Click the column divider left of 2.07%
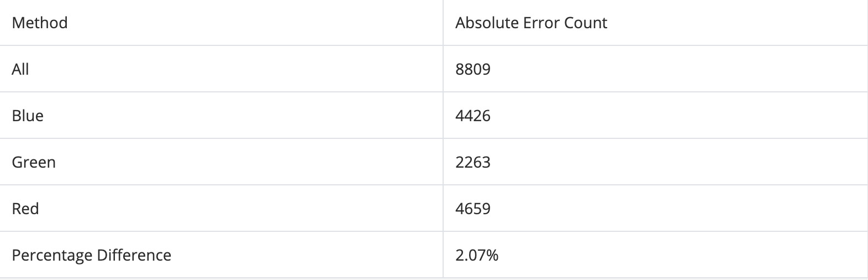868x280 pixels. tap(443, 255)
